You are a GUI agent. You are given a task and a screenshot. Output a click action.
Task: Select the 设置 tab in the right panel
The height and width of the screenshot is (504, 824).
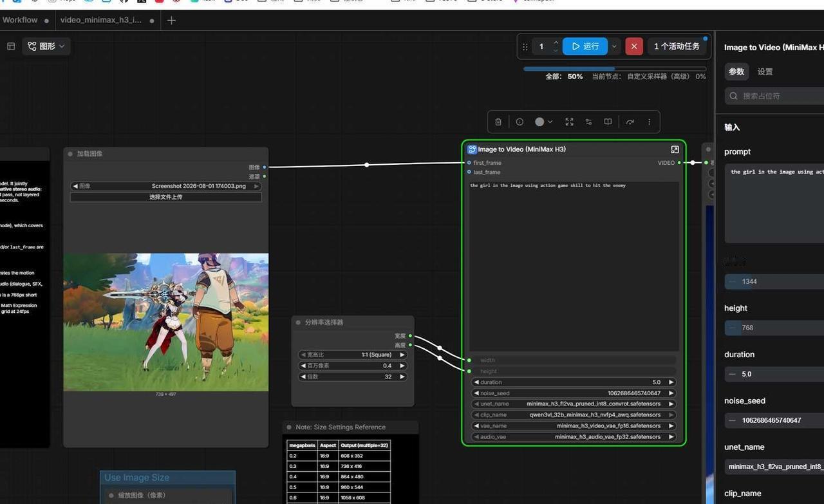pyautogui.click(x=765, y=71)
